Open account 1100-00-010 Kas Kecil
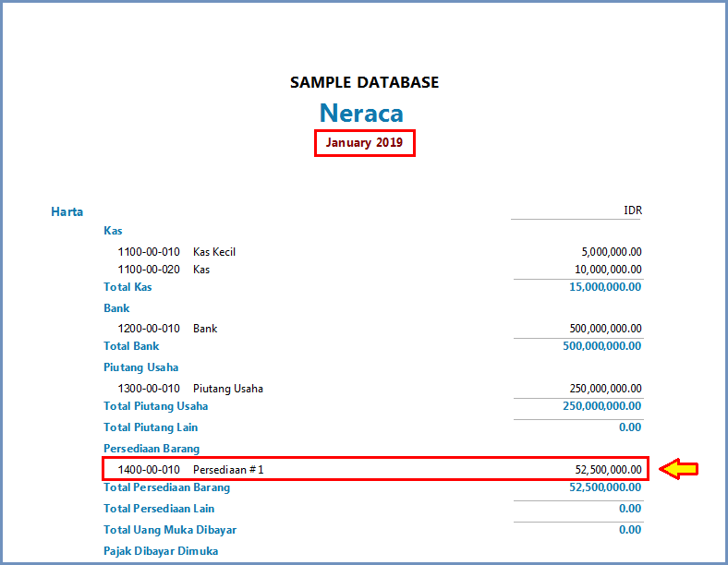 [176, 251]
